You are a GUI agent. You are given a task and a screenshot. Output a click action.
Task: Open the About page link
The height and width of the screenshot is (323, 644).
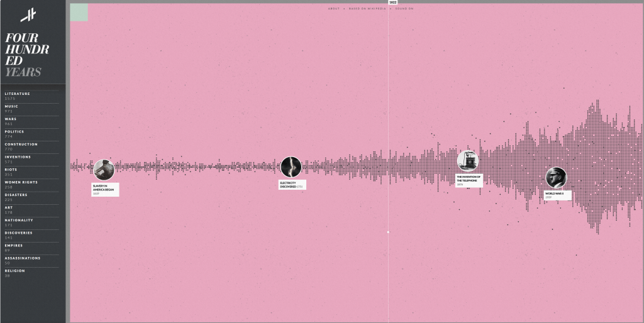click(x=333, y=9)
